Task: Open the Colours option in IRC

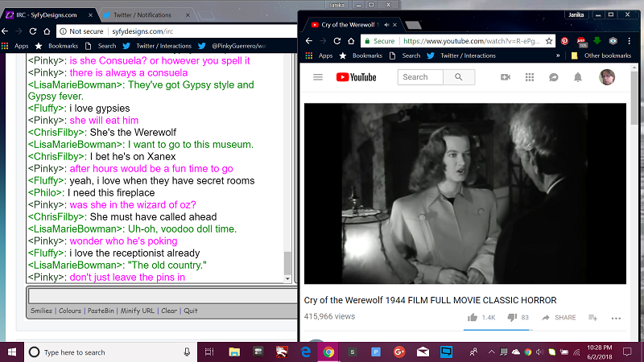Action: click(70, 311)
